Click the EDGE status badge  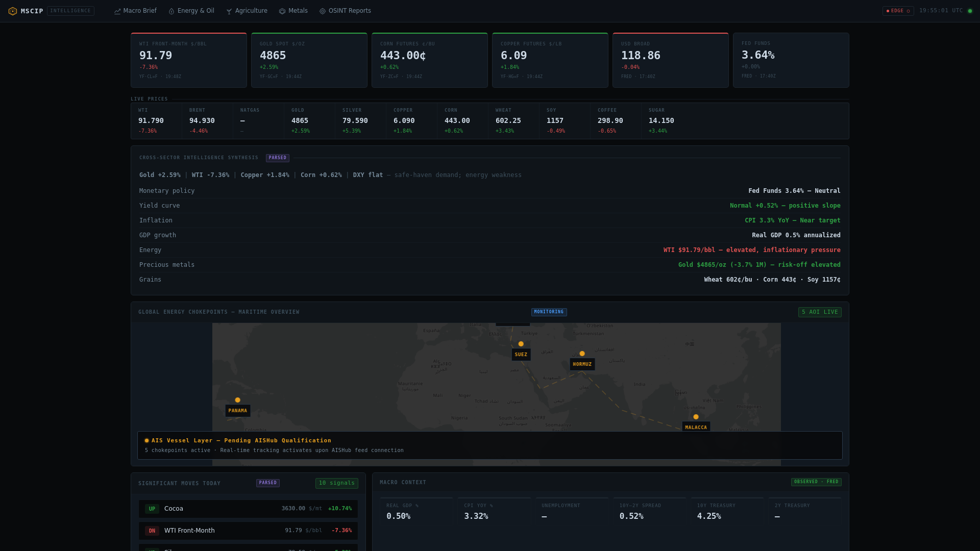[898, 11]
